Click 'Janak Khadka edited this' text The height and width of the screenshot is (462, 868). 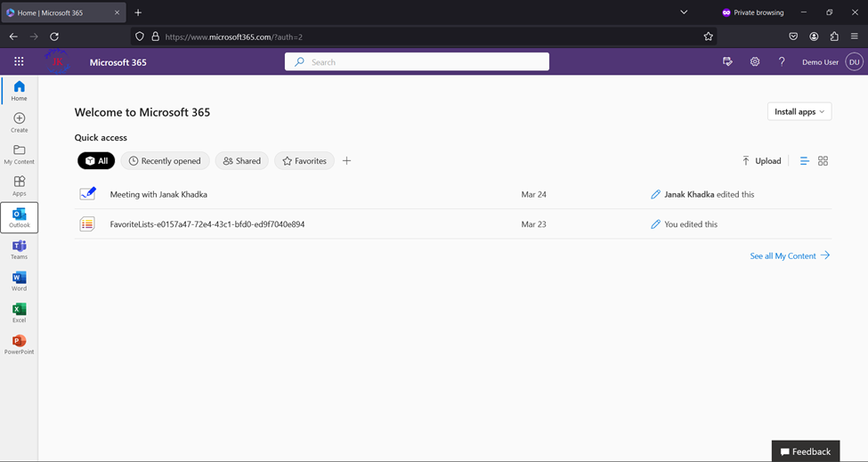(710, 194)
